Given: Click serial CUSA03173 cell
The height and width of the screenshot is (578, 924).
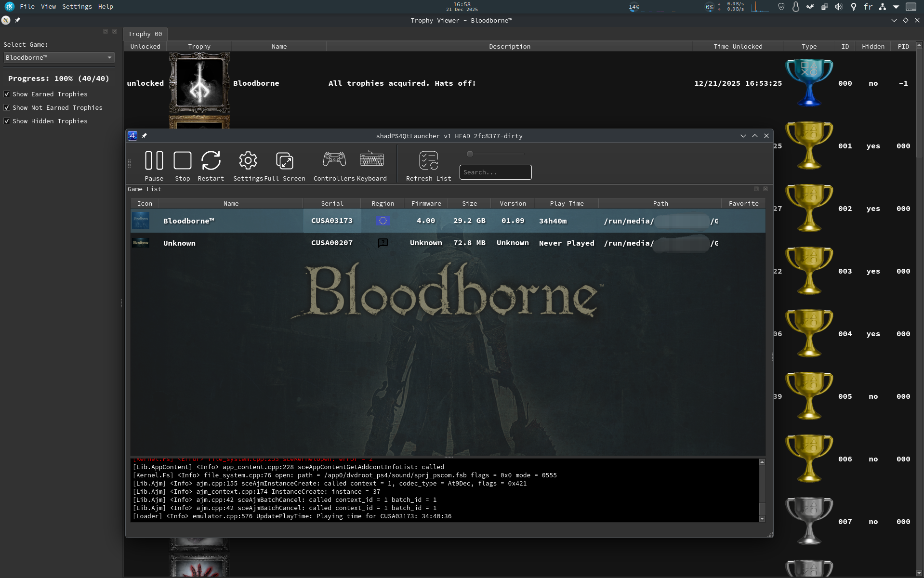Looking at the screenshot, I should 332,221.
